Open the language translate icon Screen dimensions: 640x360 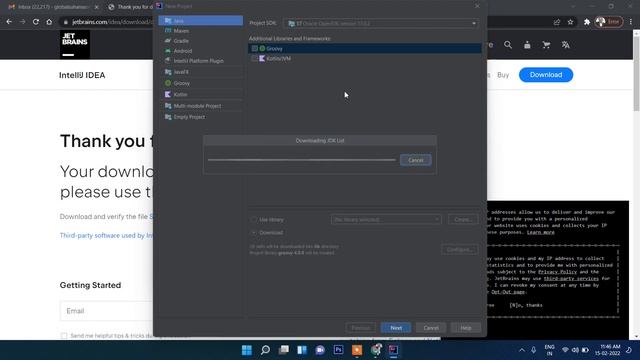tap(565, 45)
